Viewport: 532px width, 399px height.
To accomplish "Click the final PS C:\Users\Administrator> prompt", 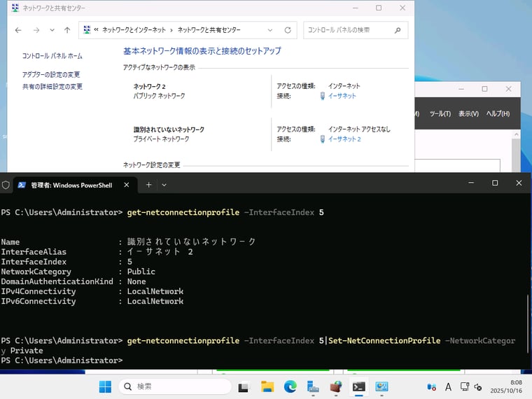I will point(62,360).
